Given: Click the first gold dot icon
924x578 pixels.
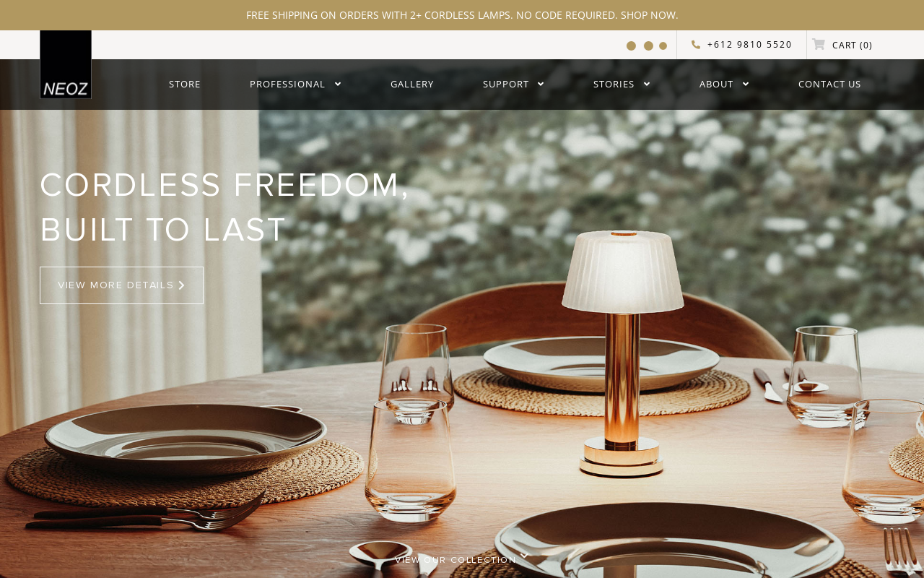Looking at the screenshot, I should (631, 46).
